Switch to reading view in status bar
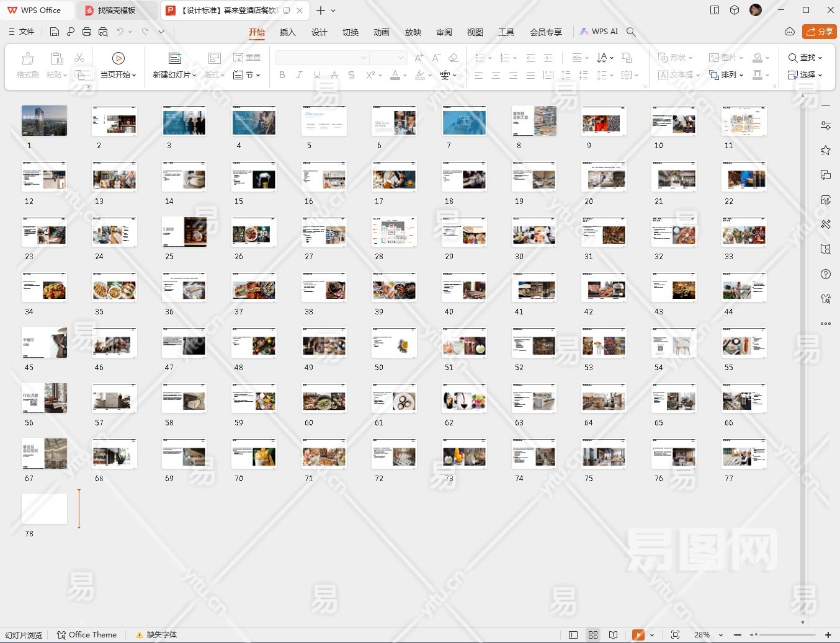The image size is (840, 643). coord(613,635)
